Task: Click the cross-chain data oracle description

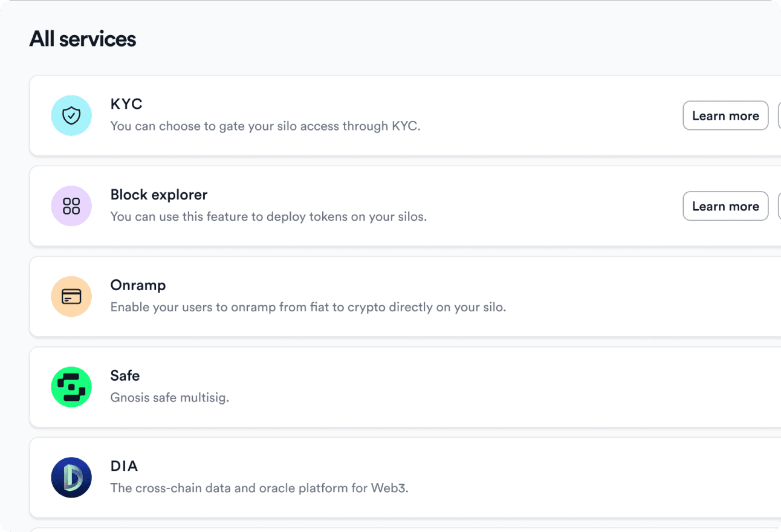Action: tap(259, 488)
